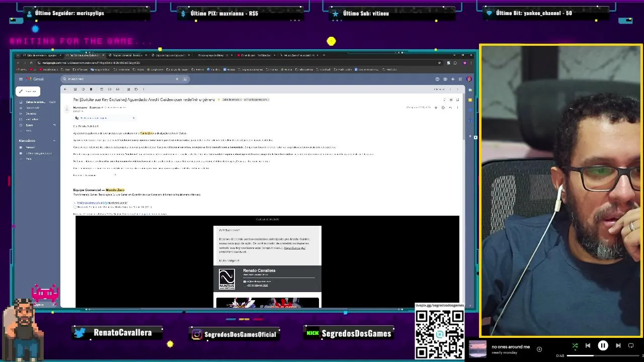This screenshot has width=644, height=362.
Task: Delete the open email with trash icon
Action: pyautogui.click(x=91, y=89)
